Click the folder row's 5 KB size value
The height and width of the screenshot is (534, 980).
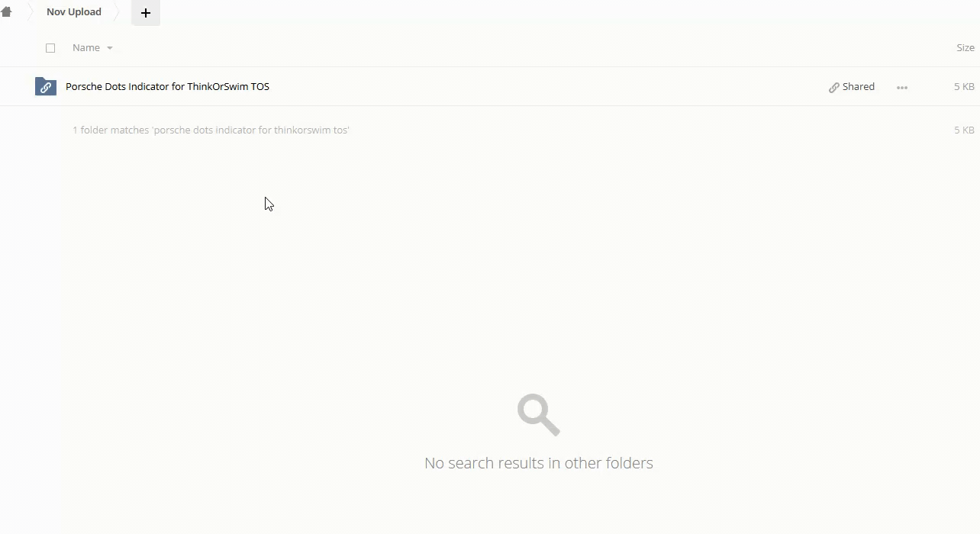tap(963, 87)
